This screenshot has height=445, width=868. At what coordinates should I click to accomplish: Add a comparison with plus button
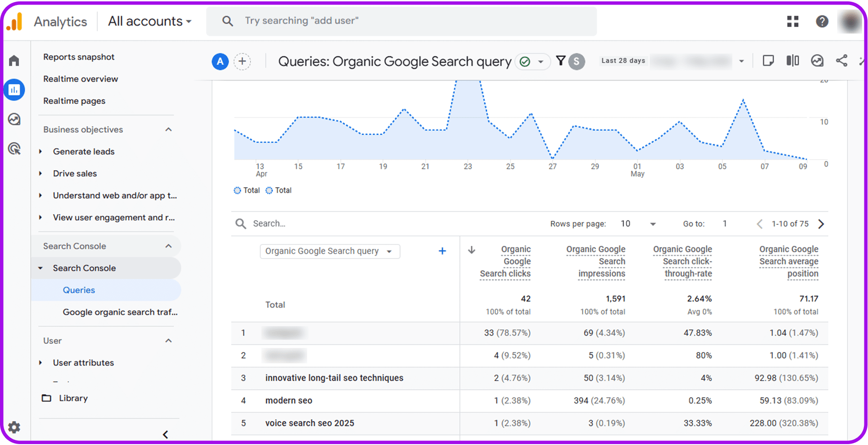(x=242, y=61)
